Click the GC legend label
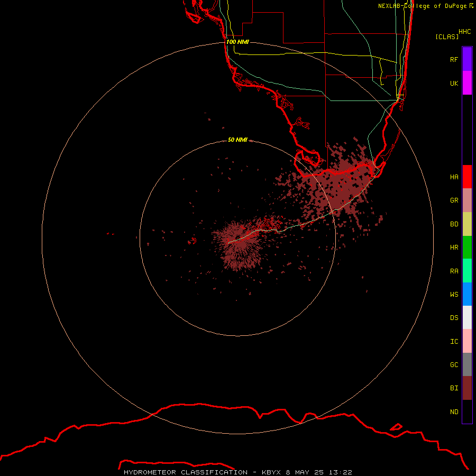Viewport: 476px width, 476px height. [454, 365]
